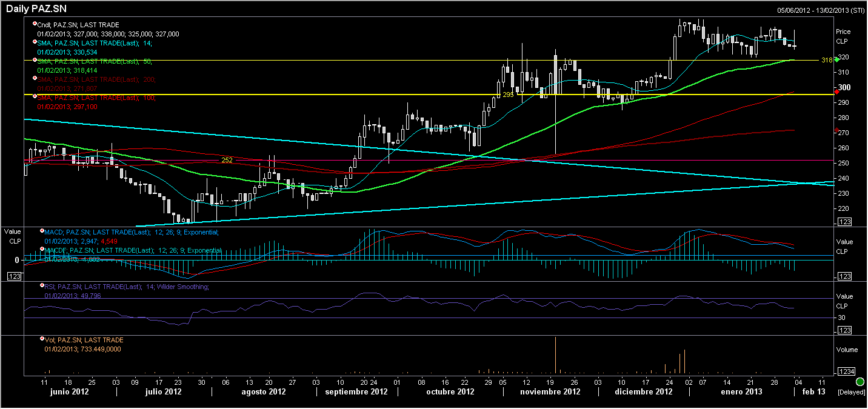Click the red marker beside Cndl legend
This screenshot has height=409, width=868.
(35, 24)
